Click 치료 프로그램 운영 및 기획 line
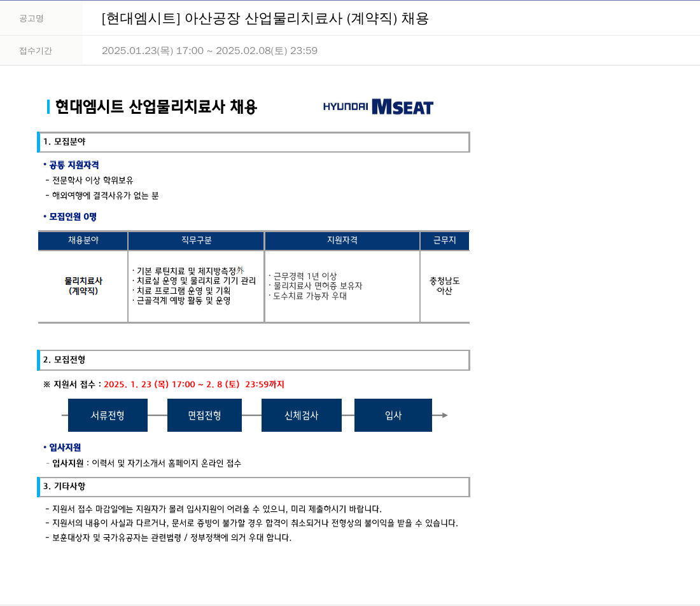Viewport: 700px width, 606px height. (181, 291)
